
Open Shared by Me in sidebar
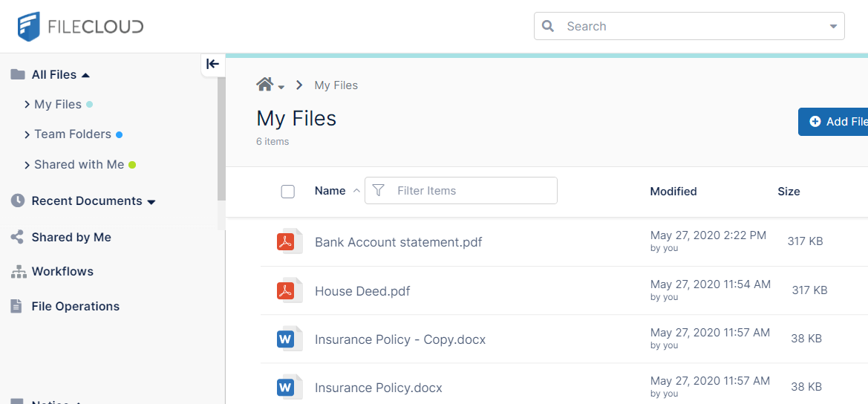[x=71, y=238]
